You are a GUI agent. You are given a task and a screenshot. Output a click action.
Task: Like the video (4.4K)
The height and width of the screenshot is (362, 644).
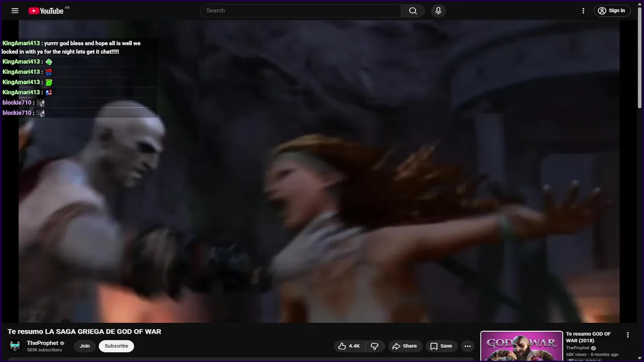[x=349, y=346]
